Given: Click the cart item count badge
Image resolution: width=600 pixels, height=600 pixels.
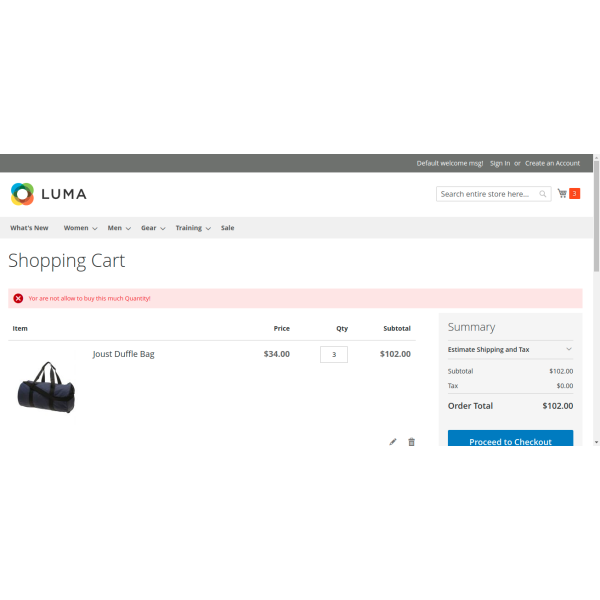Looking at the screenshot, I should tap(575, 194).
